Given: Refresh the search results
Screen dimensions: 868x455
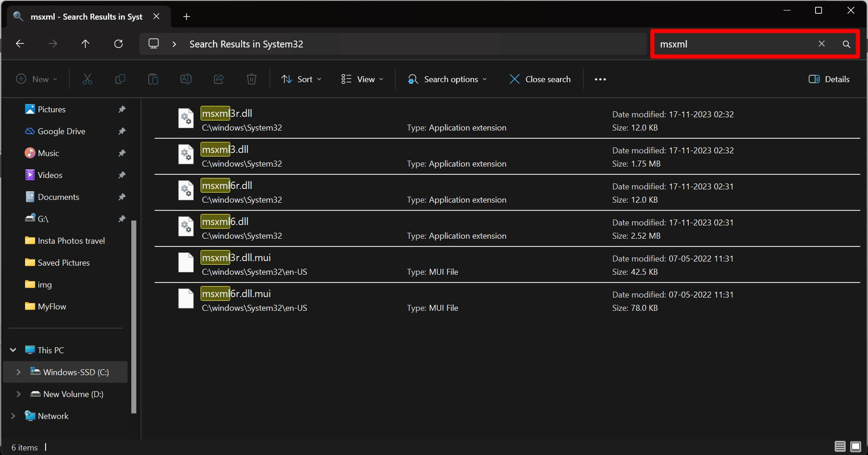Looking at the screenshot, I should click(119, 44).
